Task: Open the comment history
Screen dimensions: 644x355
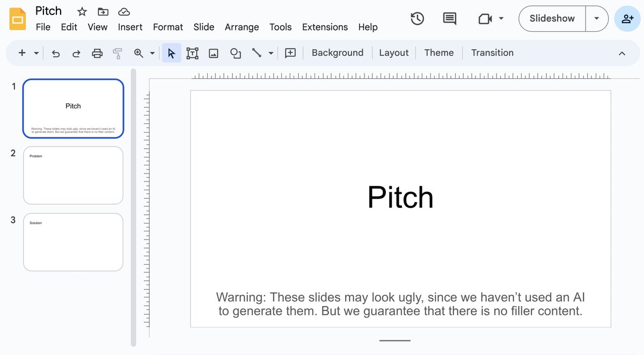Action: pyautogui.click(x=449, y=18)
